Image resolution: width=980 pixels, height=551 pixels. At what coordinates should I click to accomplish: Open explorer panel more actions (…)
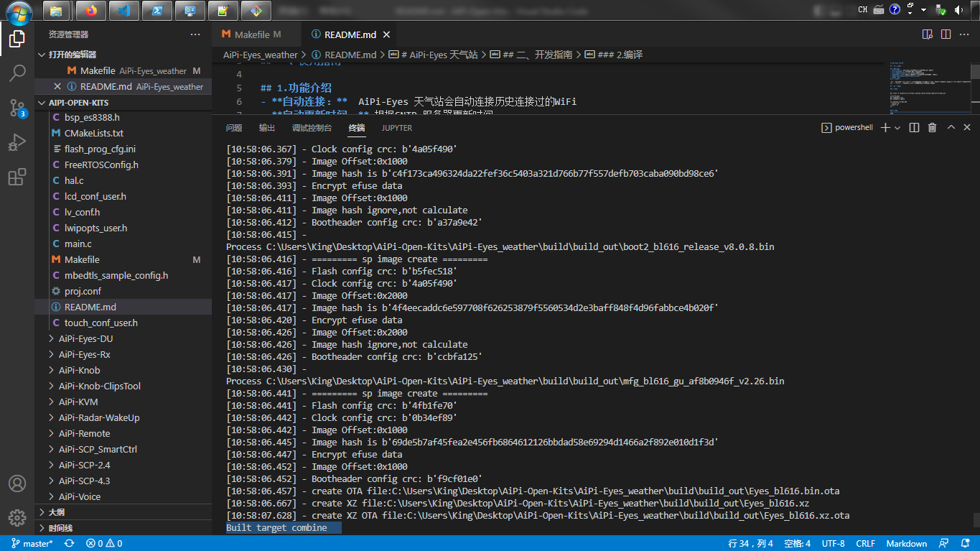point(195,34)
